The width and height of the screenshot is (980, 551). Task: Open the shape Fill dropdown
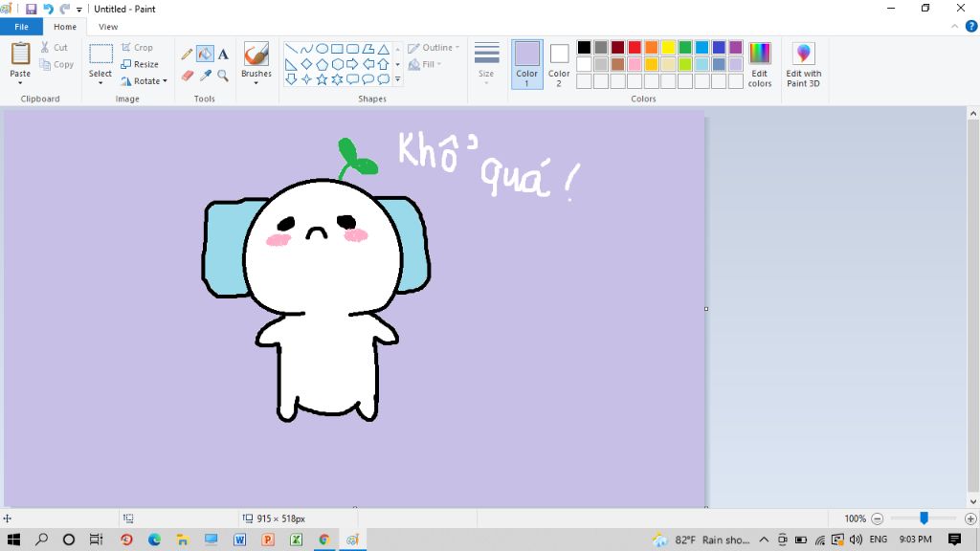coord(425,64)
